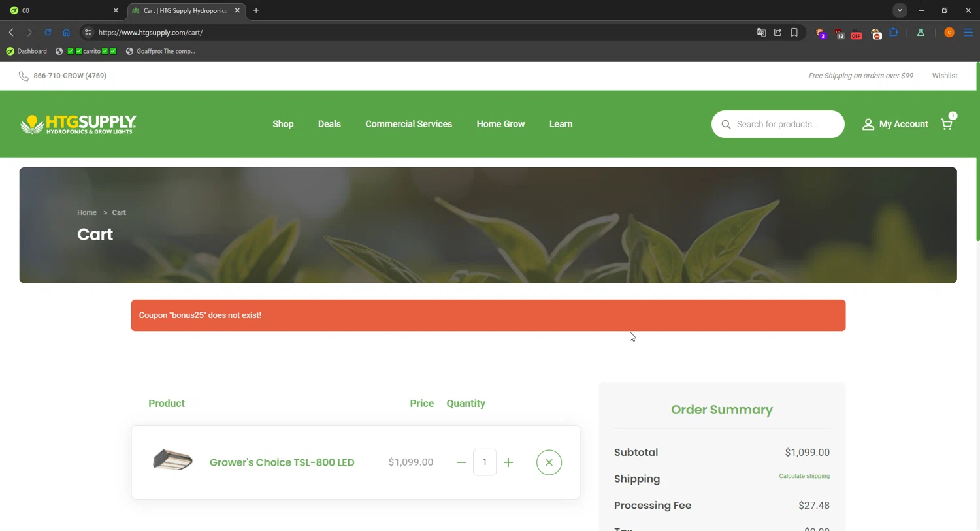Viewport: 980px width, 531px height.
Task: Click the search magnifier icon
Action: click(x=726, y=124)
